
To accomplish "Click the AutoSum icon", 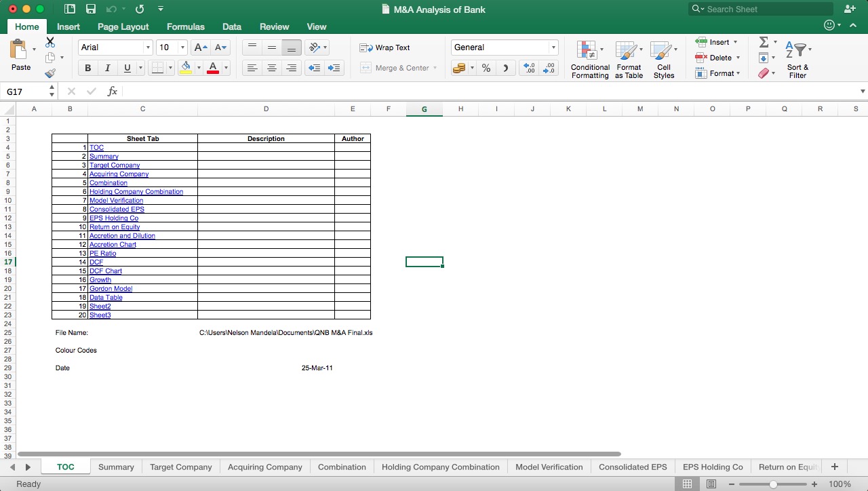I will pos(764,42).
